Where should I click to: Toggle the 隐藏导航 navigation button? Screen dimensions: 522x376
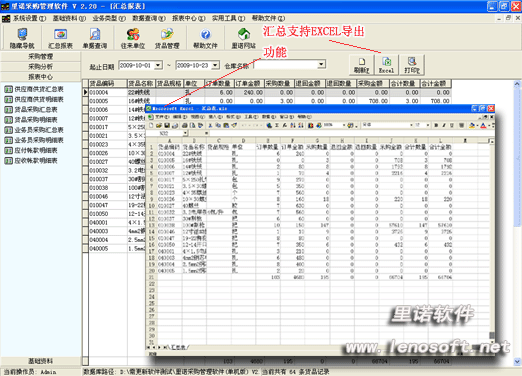click(22, 39)
